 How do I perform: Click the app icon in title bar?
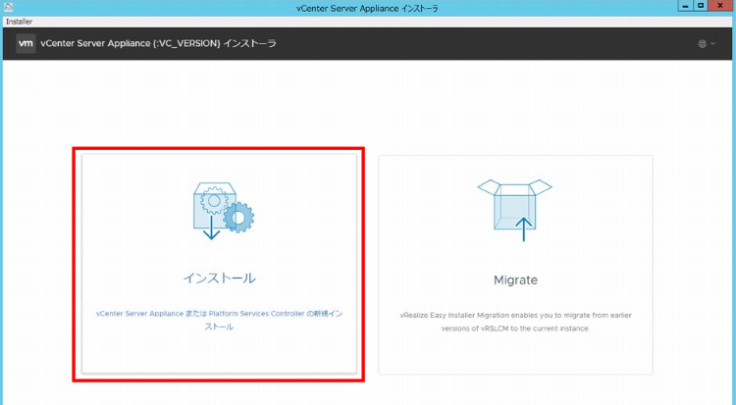(x=8, y=7)
